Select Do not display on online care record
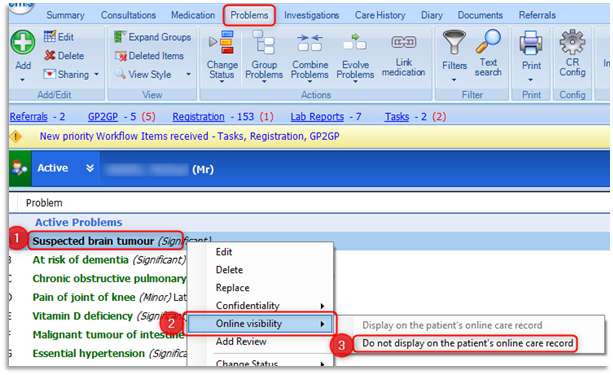The height and width of the screenshot is (375, 613). pyautogui.click(x=467, y=343)
